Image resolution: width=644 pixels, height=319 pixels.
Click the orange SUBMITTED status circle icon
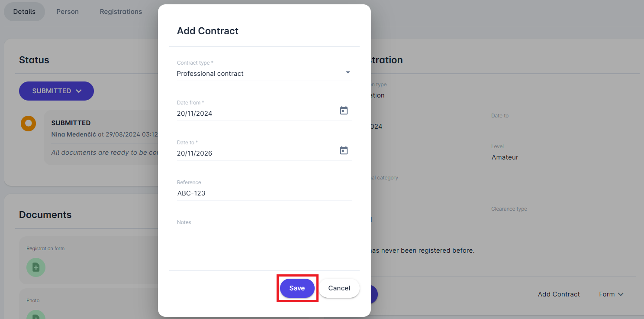click(28, 124)
